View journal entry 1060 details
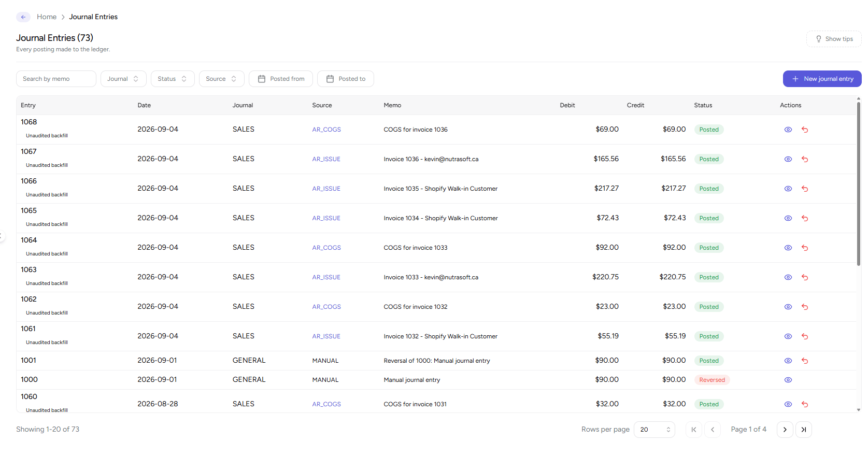868x470 pixels. coord(788,404)
